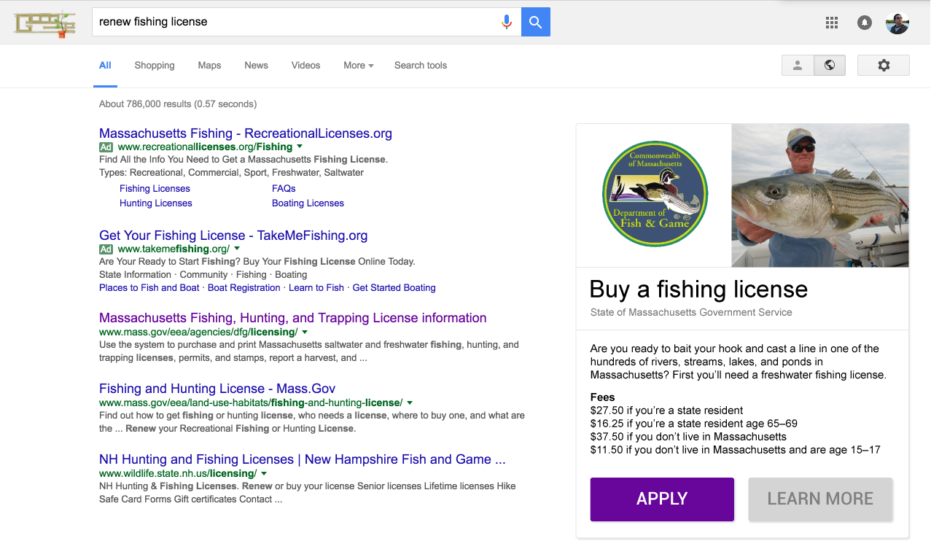The image size is (931, 560).
Task: Open Massachusetts Fishing, Hunting, and Trapping result
Action: [293, 318]
